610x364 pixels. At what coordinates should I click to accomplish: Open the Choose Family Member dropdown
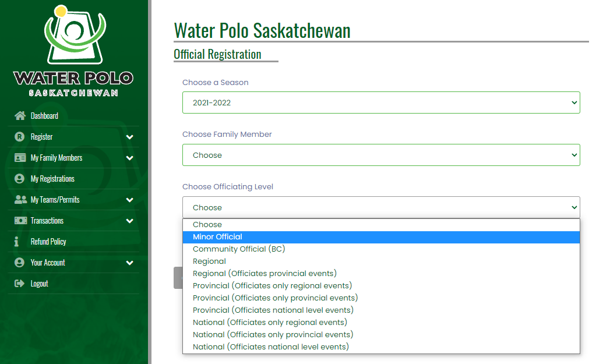[381, 155]
